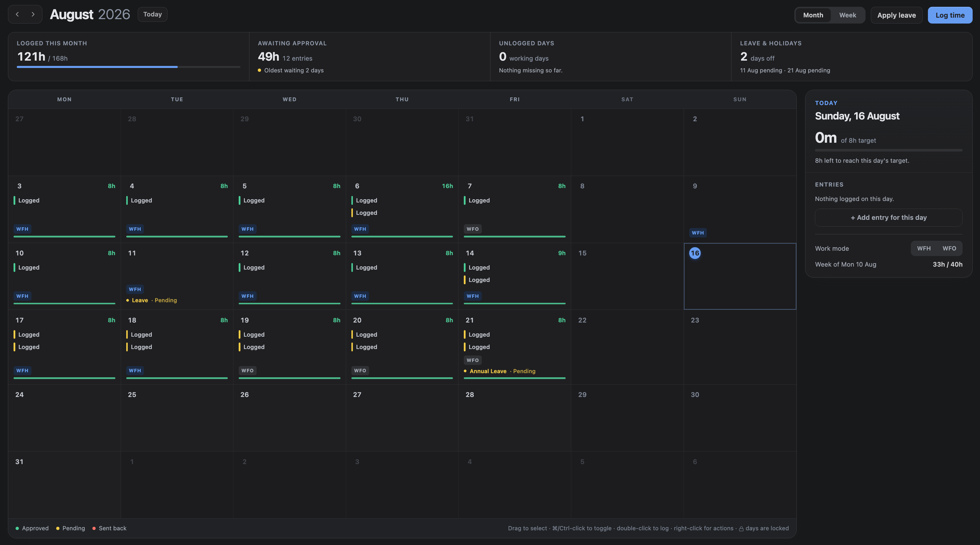Click the WFO badge on 20 August

pyautogui.click(x=360, y=370)
